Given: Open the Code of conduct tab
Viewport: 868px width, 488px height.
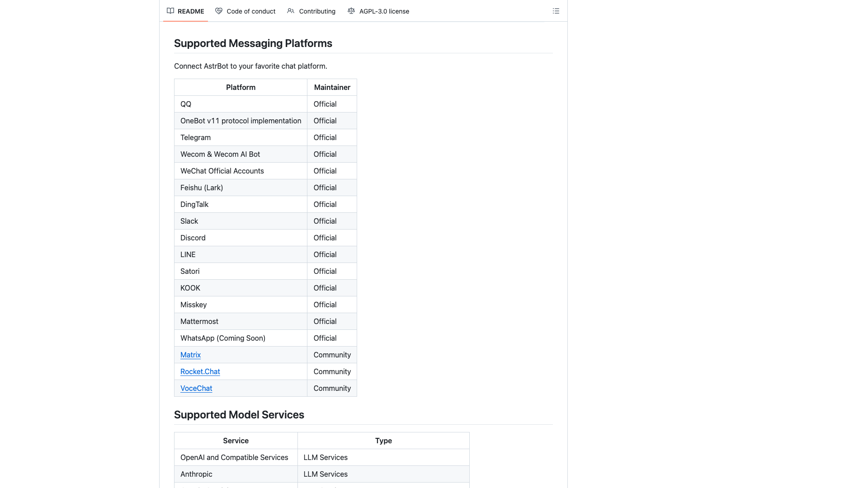Looking at the screenshot, I should 245,11.
